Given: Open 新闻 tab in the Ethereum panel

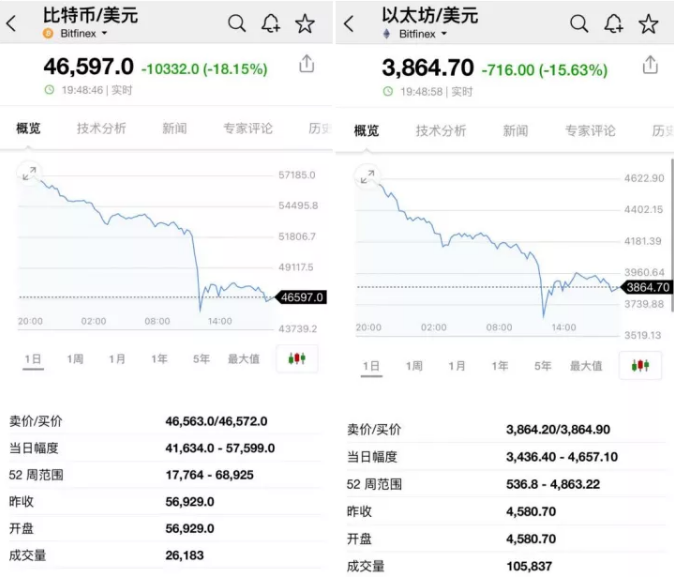Looking at the screenshot, I should 515,130.
